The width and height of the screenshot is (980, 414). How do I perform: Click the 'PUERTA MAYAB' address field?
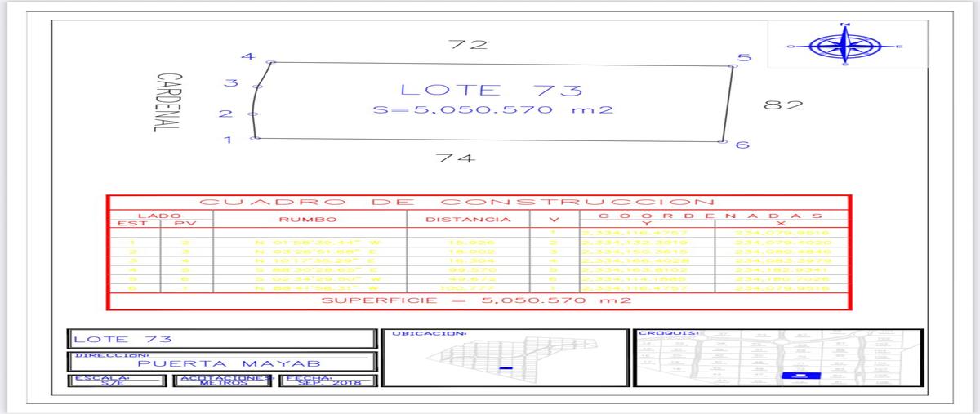[x=223, y=363]
